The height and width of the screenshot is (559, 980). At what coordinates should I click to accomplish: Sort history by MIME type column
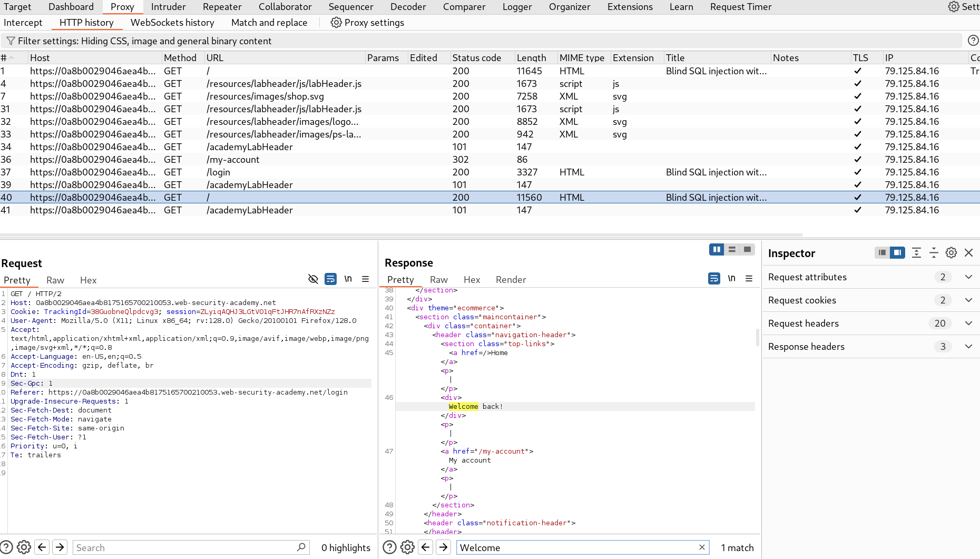coord(584,58)
